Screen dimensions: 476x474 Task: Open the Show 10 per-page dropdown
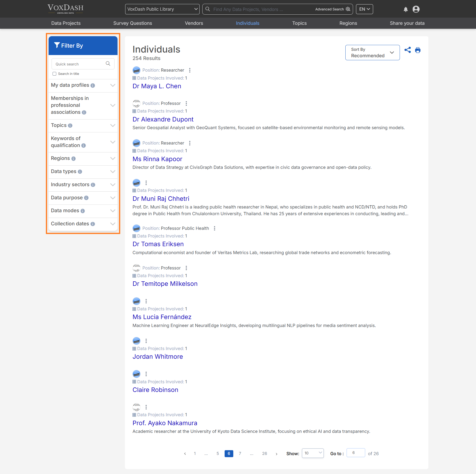click(x=313, y=453)
